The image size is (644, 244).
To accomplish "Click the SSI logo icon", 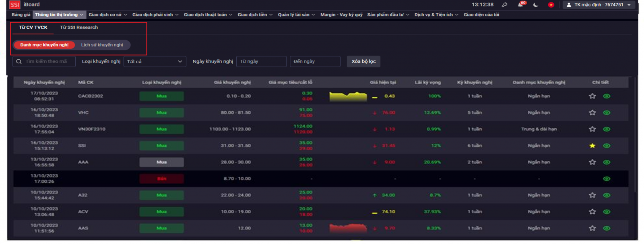I will point(15,5).
